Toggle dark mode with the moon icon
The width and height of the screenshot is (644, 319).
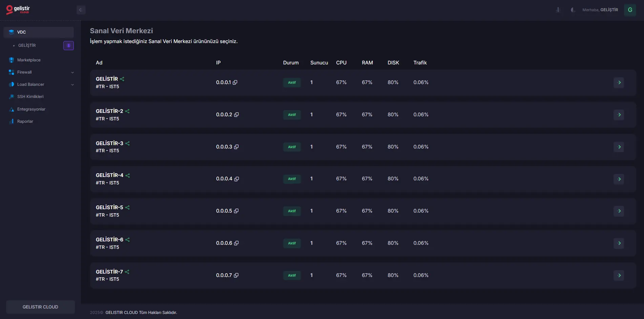click(573, 10)
